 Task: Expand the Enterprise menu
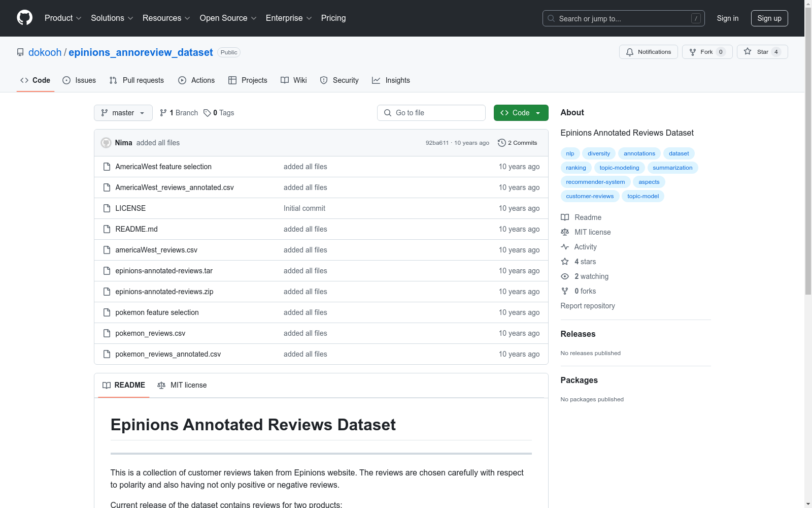pos(289,18)
